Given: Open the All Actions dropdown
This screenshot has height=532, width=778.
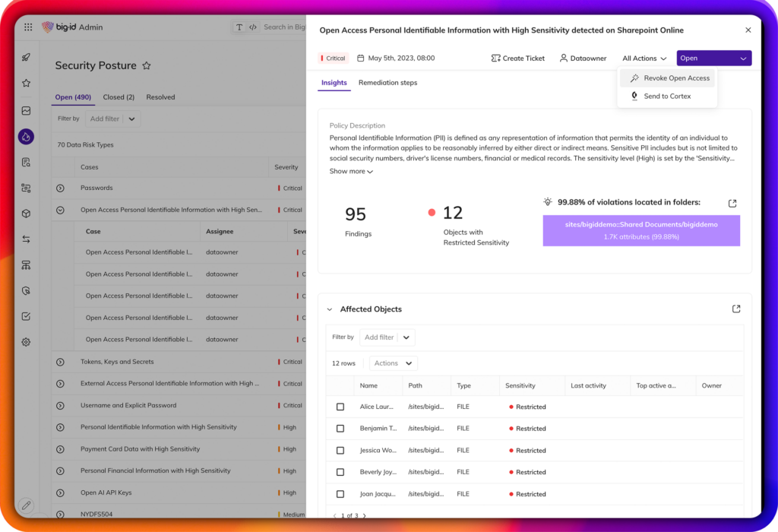Looking at the screenshot, I should (644, 59).
